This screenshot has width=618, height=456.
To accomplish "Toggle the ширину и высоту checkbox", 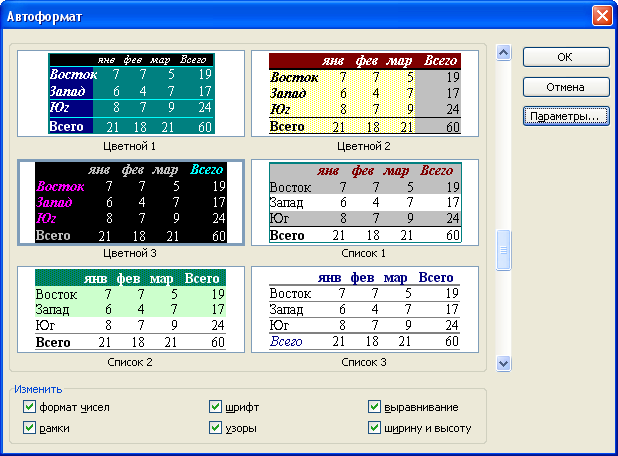I will click(374, 428).
